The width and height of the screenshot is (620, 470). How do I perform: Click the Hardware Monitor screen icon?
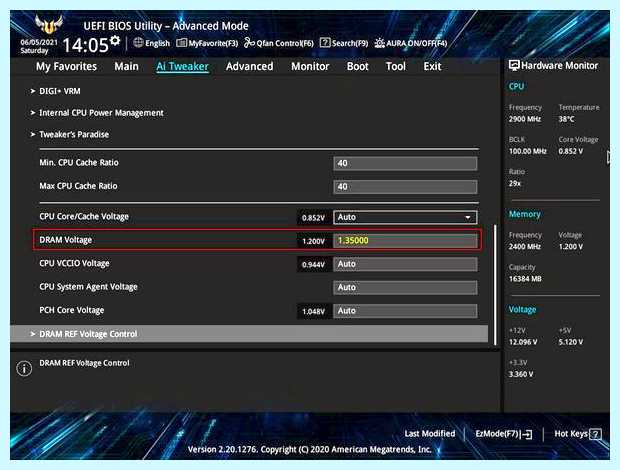[x=514, y=66]
